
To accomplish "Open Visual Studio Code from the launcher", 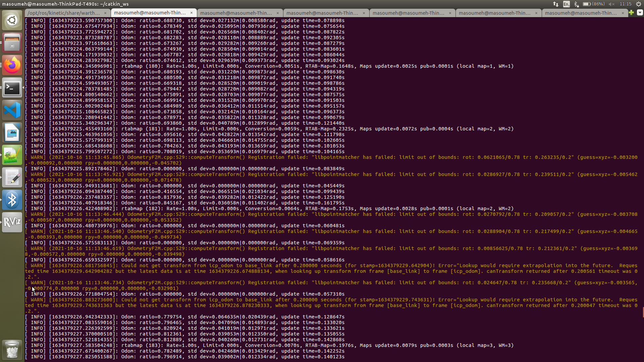I will point(12,110).
